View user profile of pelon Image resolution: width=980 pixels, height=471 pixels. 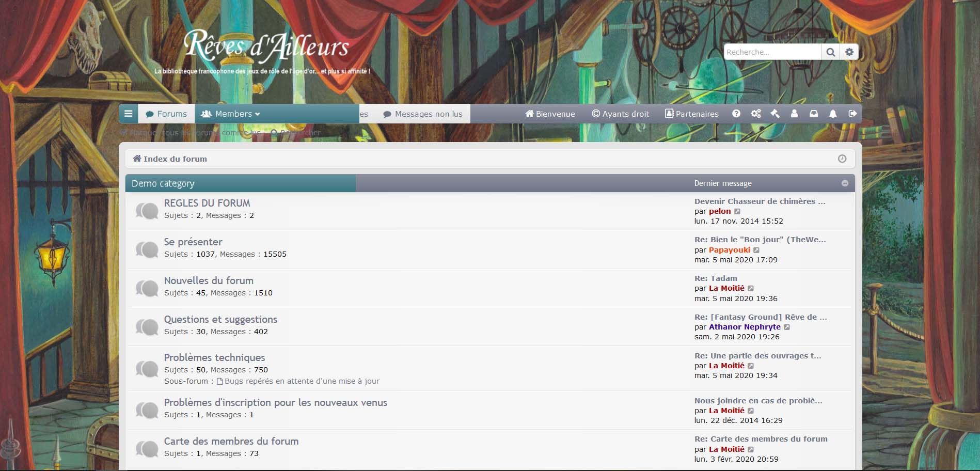pos(720,211)
